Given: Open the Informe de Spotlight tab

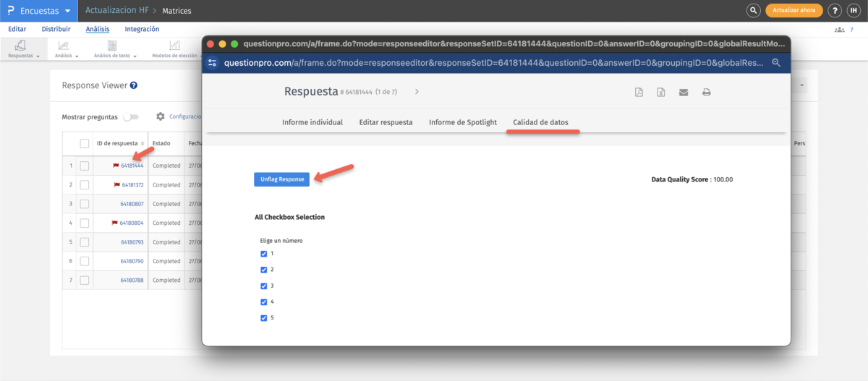Looking at the screenshot, I should click(x=463, y=122).
